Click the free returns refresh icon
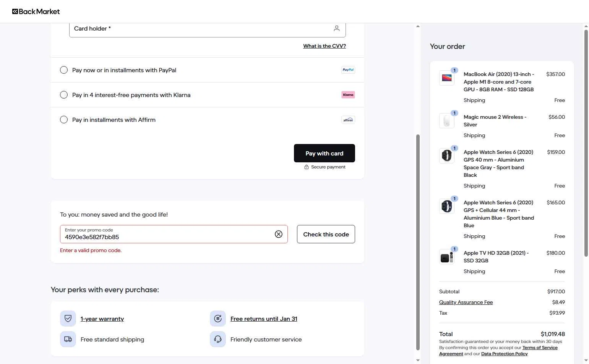 tap(218, 319)
